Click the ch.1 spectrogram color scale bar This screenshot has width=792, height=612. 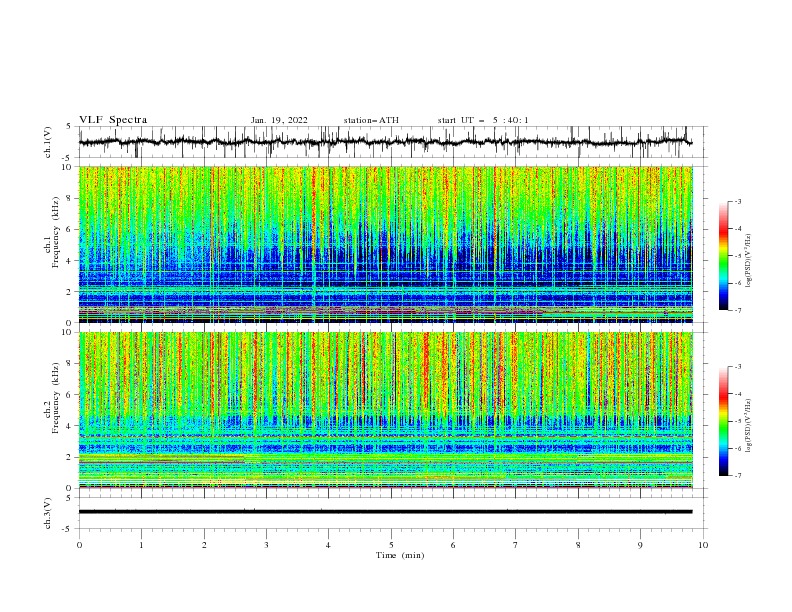coord(724,256)
